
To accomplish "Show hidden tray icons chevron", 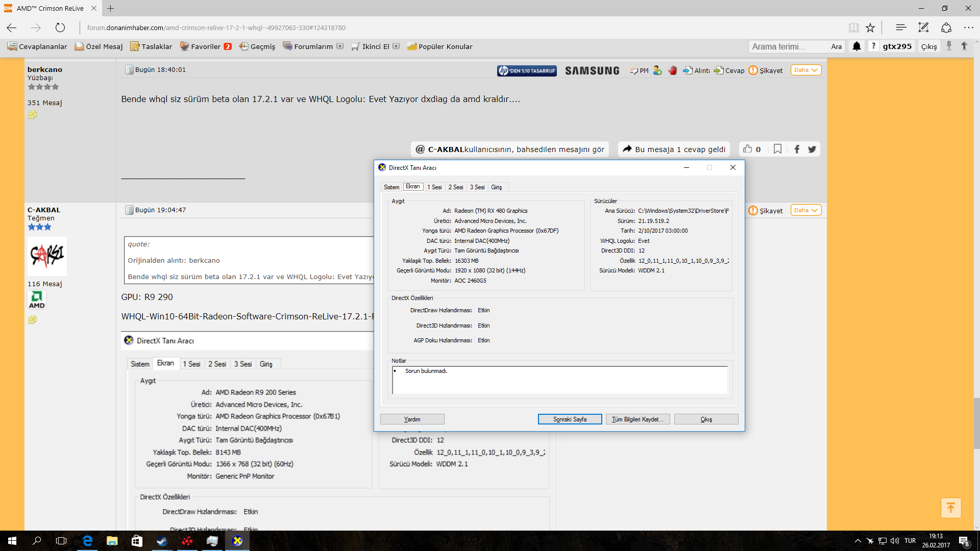I will 858,541.
